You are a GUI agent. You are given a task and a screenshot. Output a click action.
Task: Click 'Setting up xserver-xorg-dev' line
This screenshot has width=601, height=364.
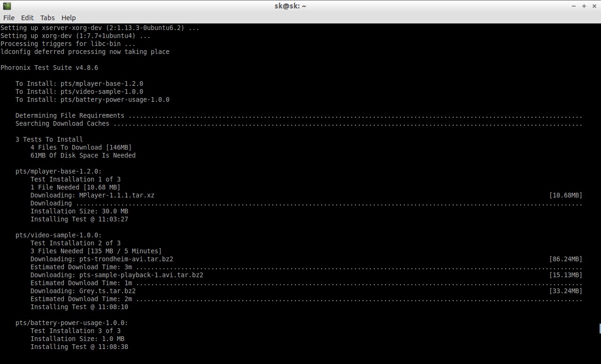tap(100, 28)
